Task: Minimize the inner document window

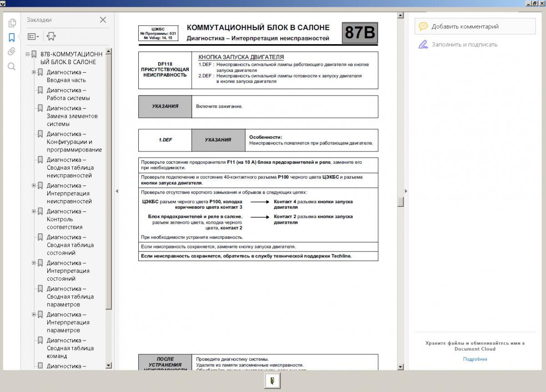Action: click(x=528, y=3)
